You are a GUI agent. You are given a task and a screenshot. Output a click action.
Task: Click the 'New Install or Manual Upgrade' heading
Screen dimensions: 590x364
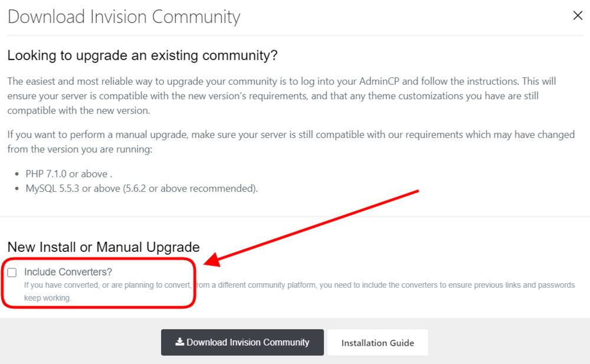pos(103,247)
